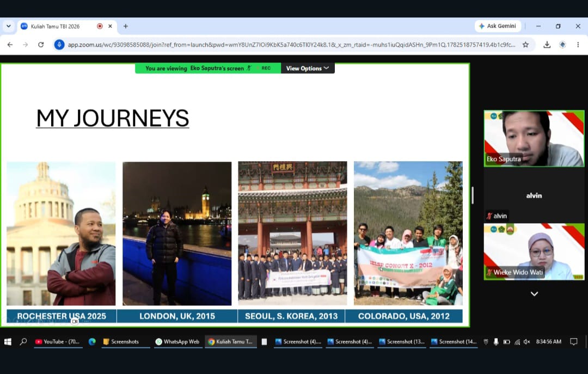This screenshot has height=374, width=588.
Task: Open the Chrome three-dot menu
Action: click(x=578, y=45)
